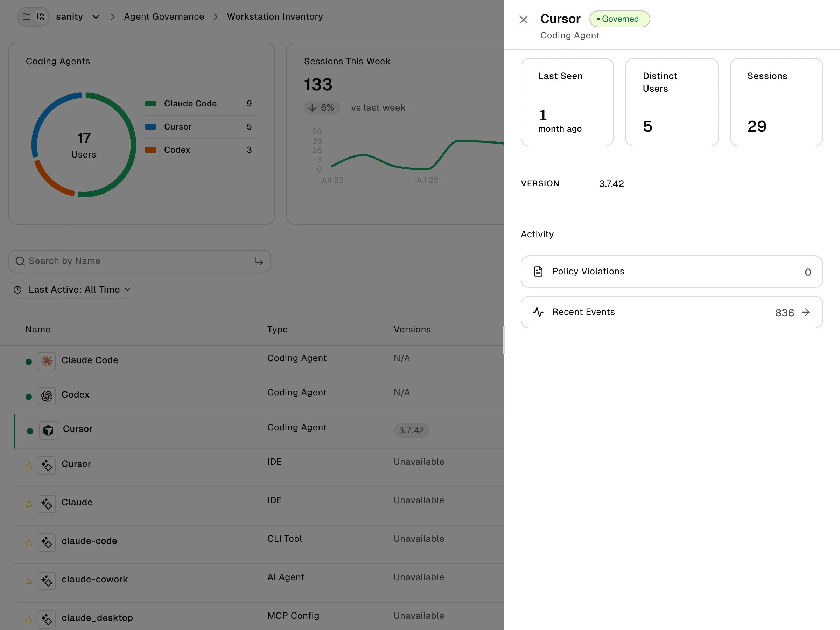The width and height of the screenshot is (840, 630).
Task: Click the folder icon in breadcrumb
Action: tap(27, 17)
